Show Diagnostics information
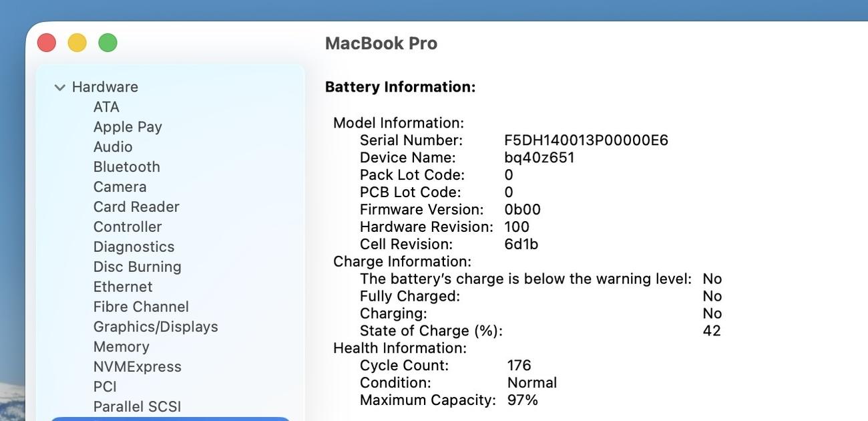Viewport: 868px width, 421px height. coord(134,247)
